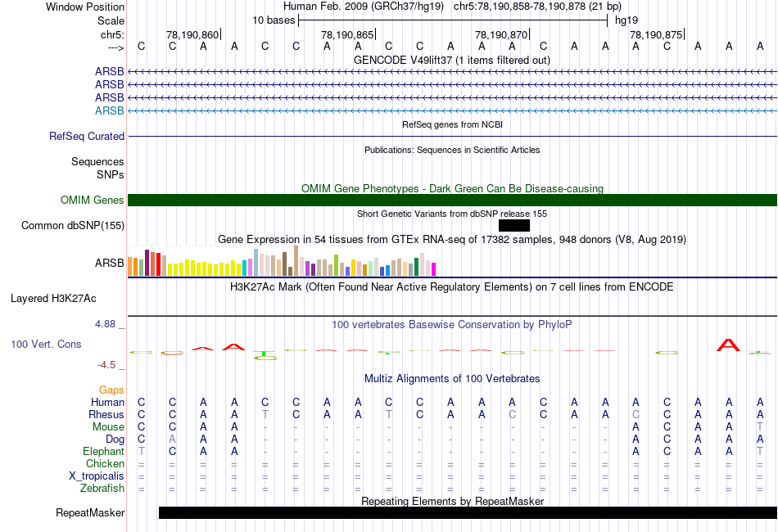Click the Elephant species label
This screenshot has height=532, width=778.
click(x=103, y=452)
